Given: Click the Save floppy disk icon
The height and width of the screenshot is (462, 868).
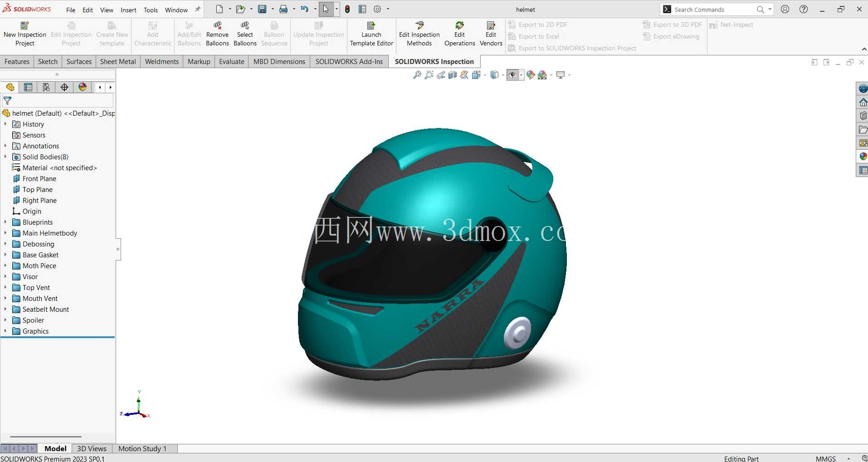Looking at the screenshot, I should pyautogui.click(x=262, y=9).
